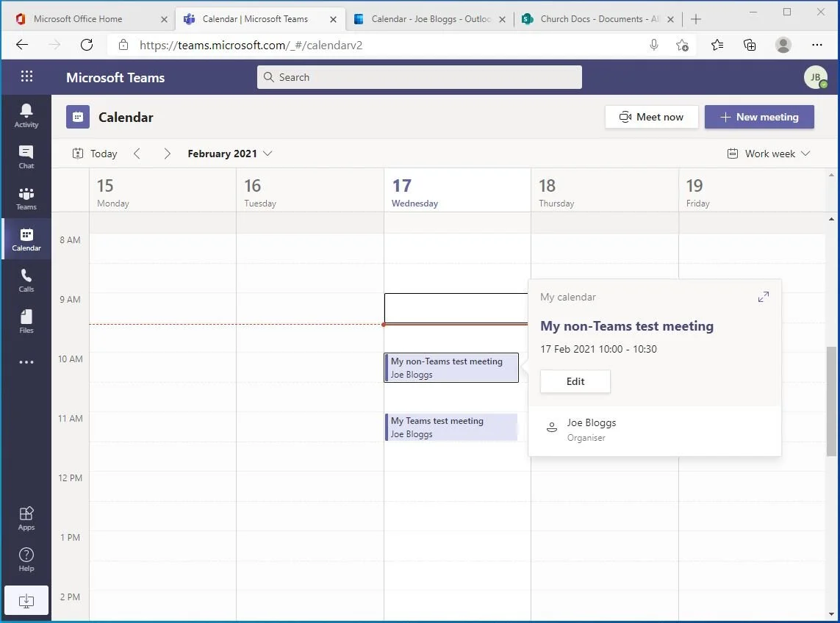Show more apps ellipsis in sidebar

click(26, 362)
